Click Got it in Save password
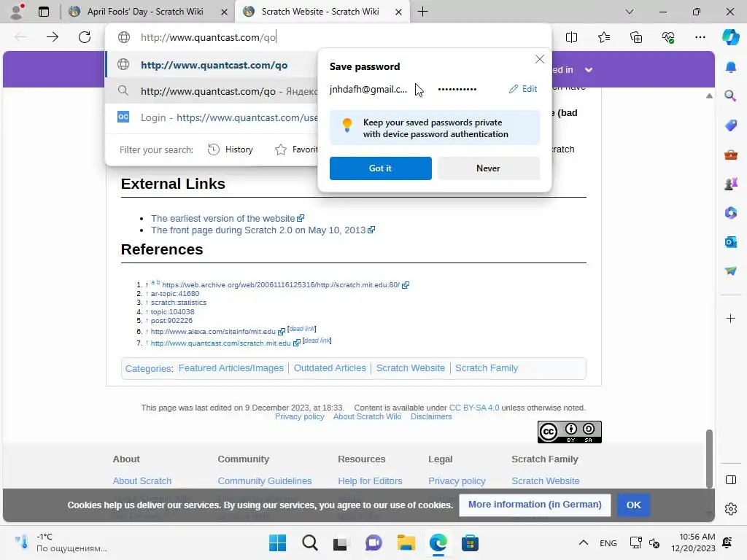747x560 pixels. pyautogui.click(x=380, y=168)
